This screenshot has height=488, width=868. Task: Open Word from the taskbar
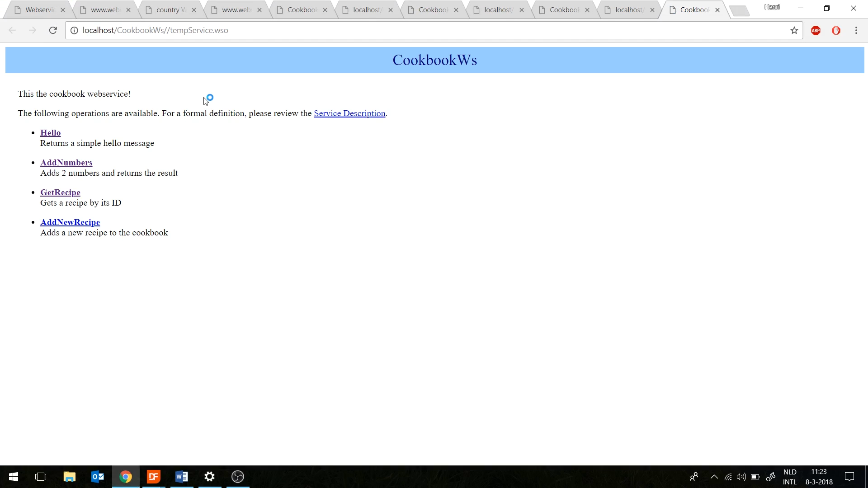pyautogui.click(x=181, y=477)
